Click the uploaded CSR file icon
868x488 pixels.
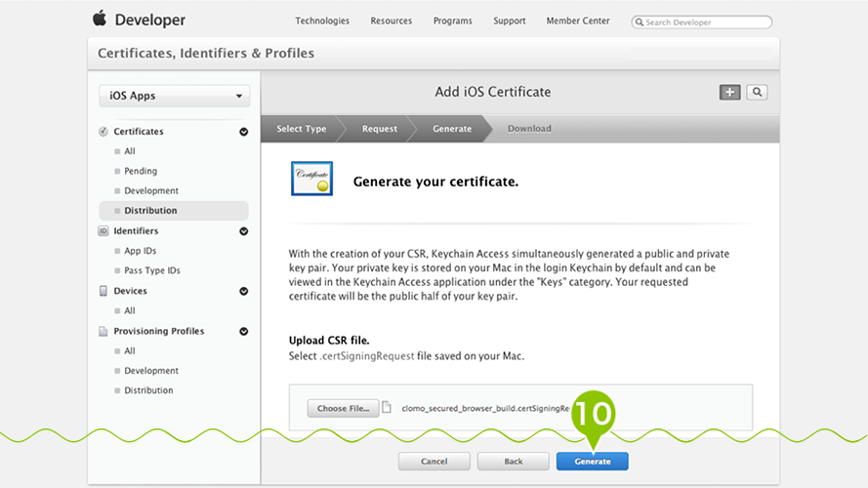(x=387, y=407)
